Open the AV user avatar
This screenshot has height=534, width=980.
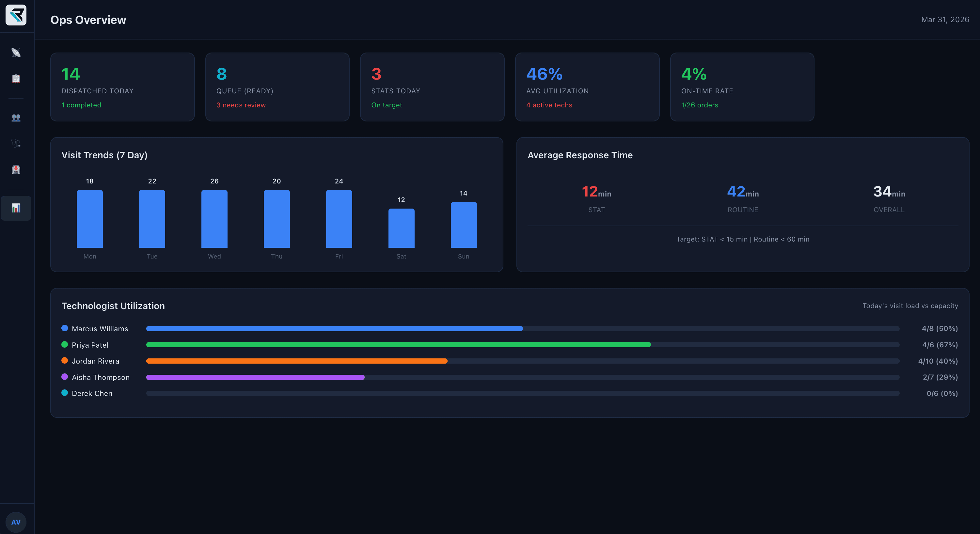coord(16,522)
